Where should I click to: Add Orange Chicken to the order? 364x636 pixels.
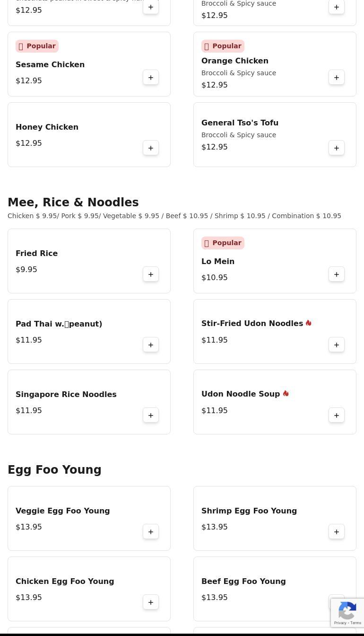[337, 78]
